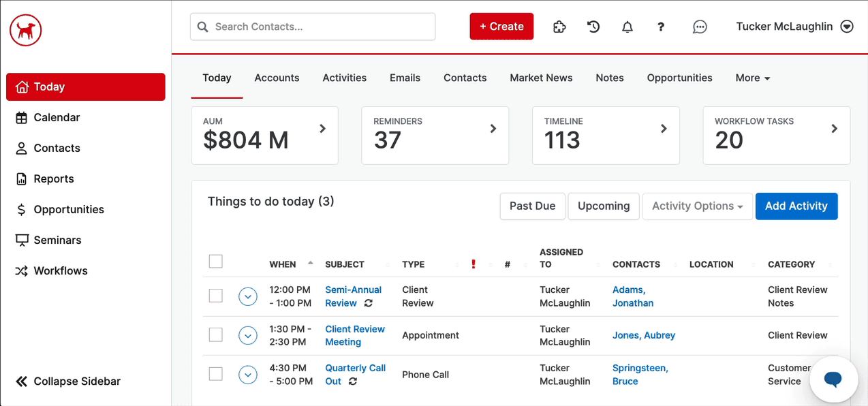Select the checkbox for Quarterly Call Out row
This screenshot has width=868, height=406.
pos(216,374)
